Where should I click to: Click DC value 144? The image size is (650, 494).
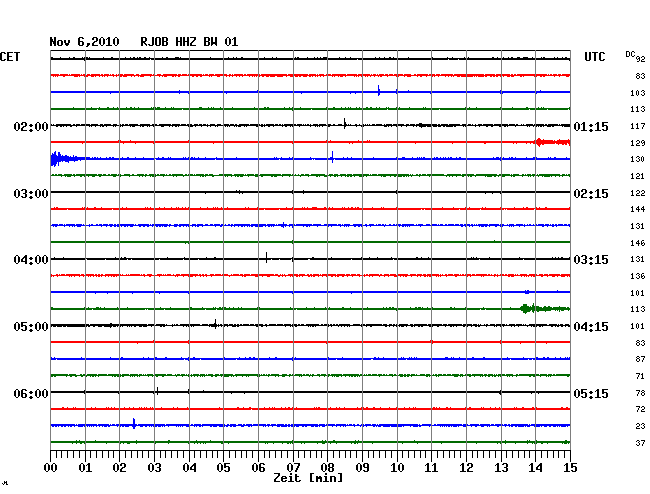tap(638, 209)
